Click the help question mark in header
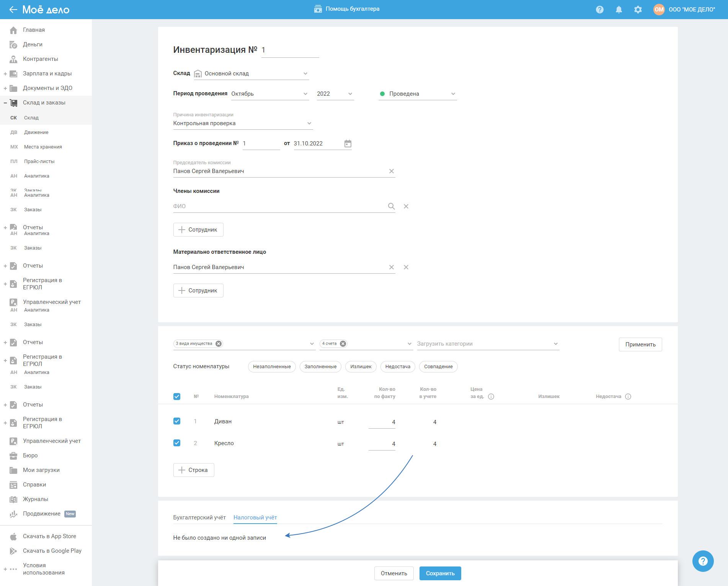Viewport: 728px width, 586px height. point(599,10)
